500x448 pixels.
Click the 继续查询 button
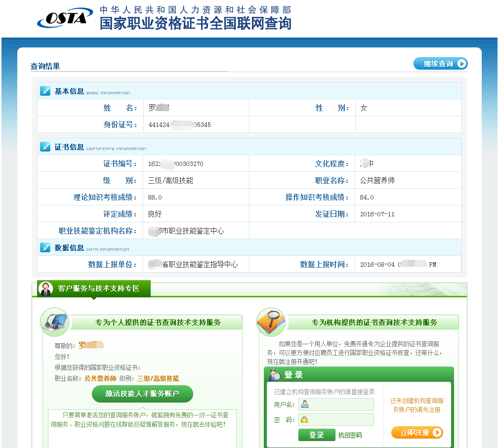440,63
